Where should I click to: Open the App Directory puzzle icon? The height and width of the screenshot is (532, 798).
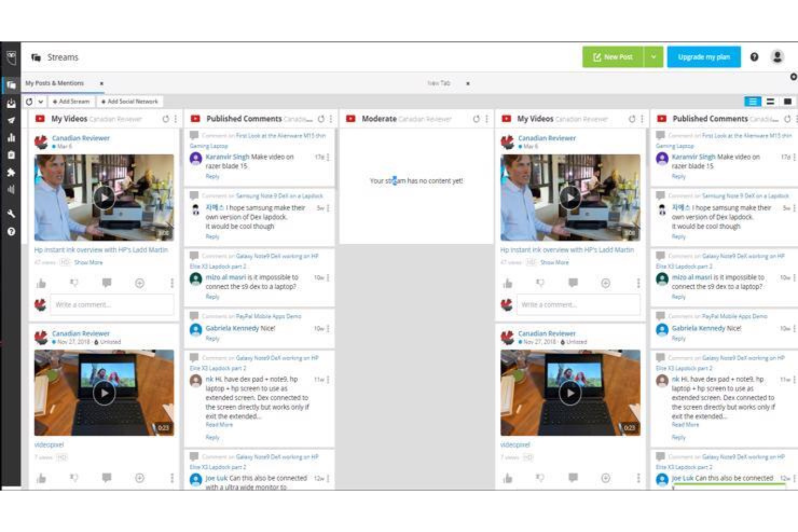[11, 172]
